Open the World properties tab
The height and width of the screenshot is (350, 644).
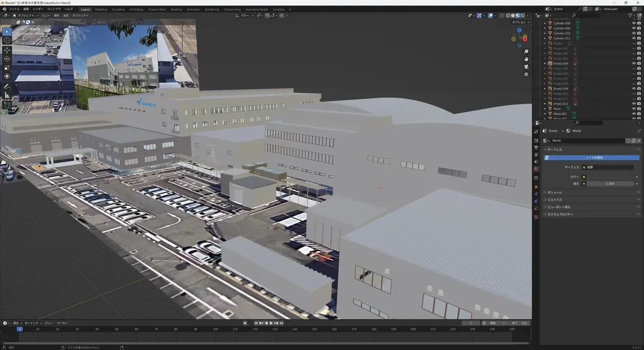(x=536, y=169)
